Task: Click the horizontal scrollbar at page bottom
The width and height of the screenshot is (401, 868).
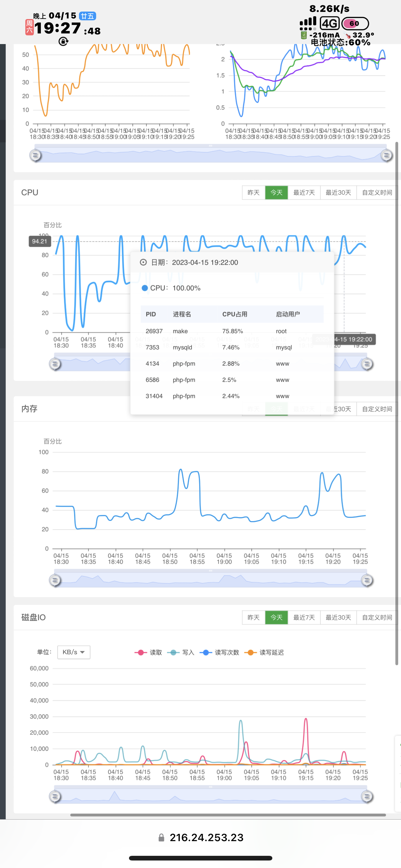Action: tap(228, 815)
